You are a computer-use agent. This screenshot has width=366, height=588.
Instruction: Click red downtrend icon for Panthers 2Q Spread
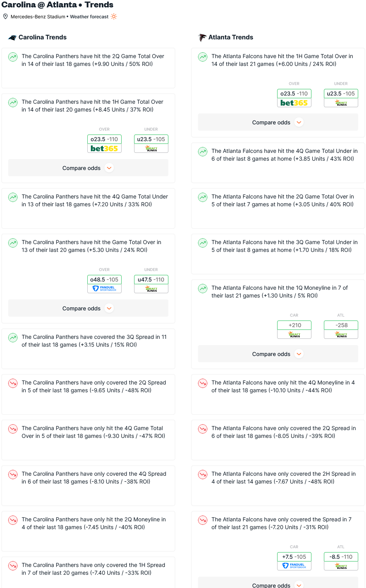(13, 383)
